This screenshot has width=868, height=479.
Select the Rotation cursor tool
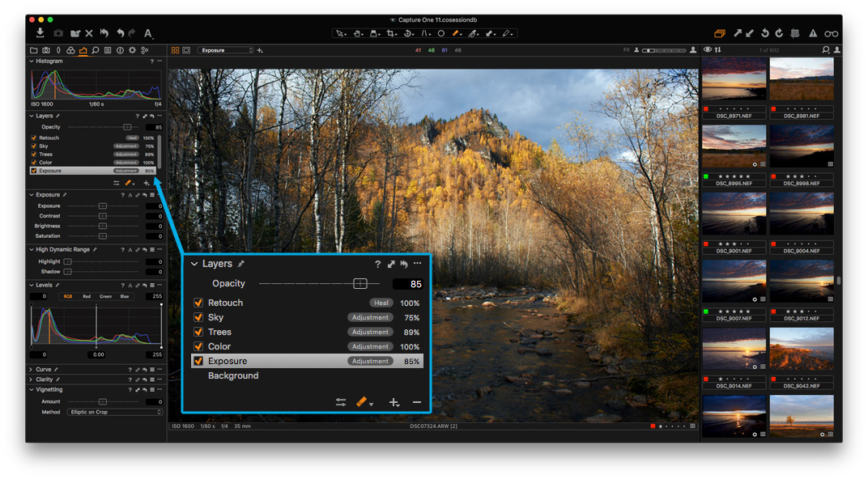coord(406,34)
